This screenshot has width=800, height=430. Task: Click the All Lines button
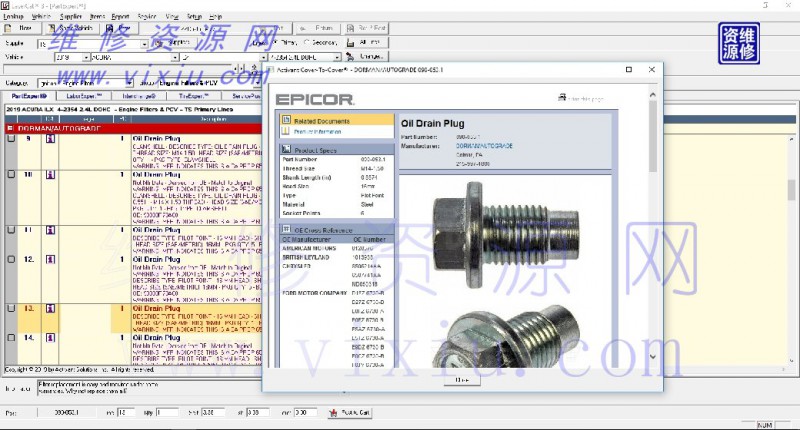point(365,43)
